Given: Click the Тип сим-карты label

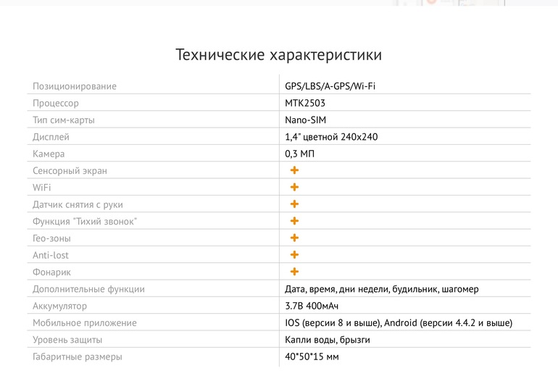Looking at the screenshot, I should coord(64,120).
